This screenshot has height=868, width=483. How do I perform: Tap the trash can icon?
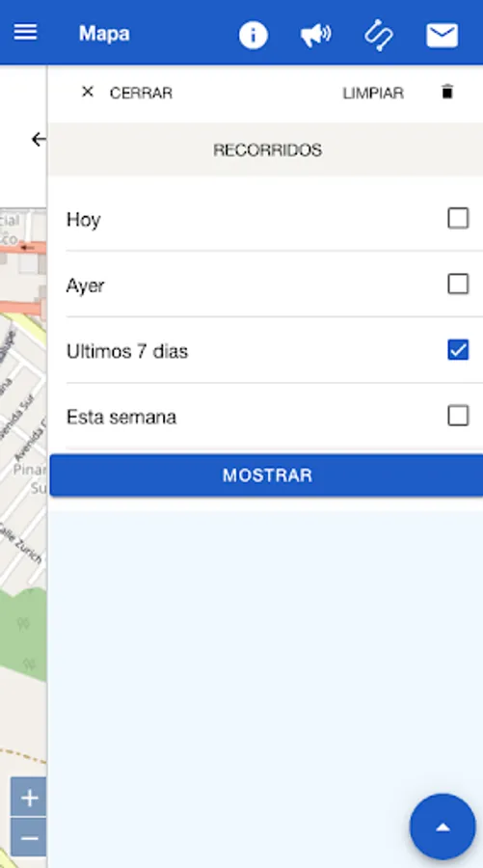pos(447,92)
